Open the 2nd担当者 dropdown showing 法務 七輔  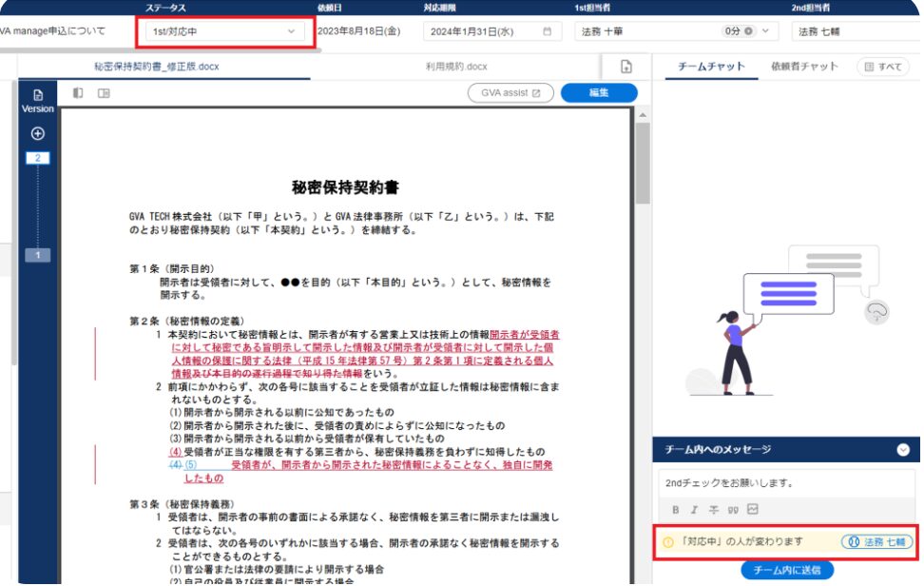click(x=857, y=31)
